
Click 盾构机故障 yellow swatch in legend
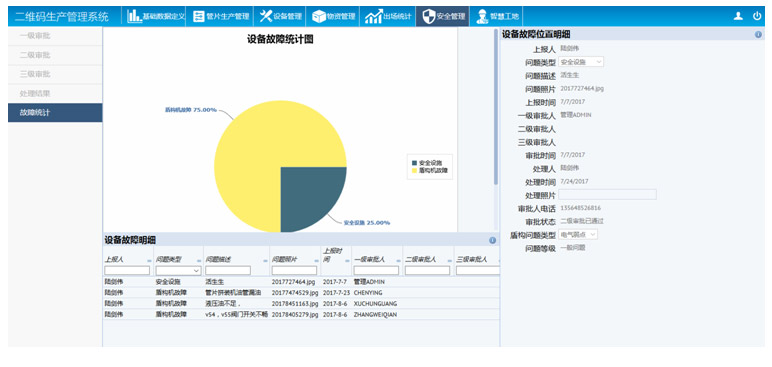tap(414, 170)
